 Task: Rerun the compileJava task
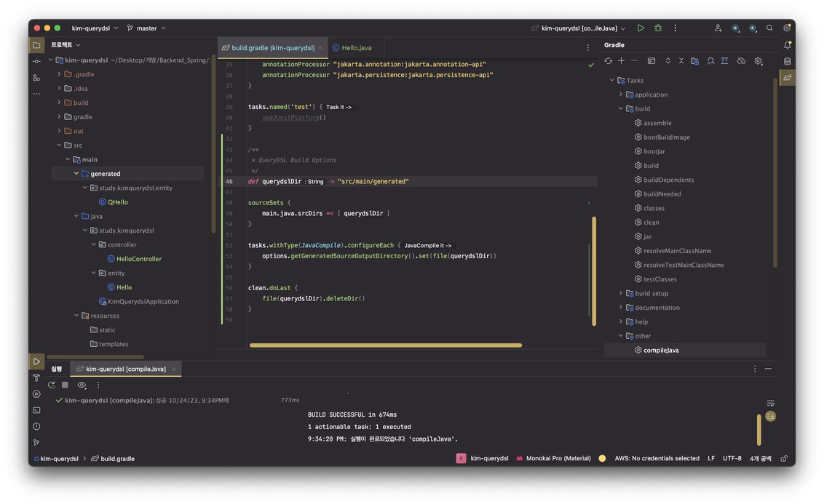(52, 385)
